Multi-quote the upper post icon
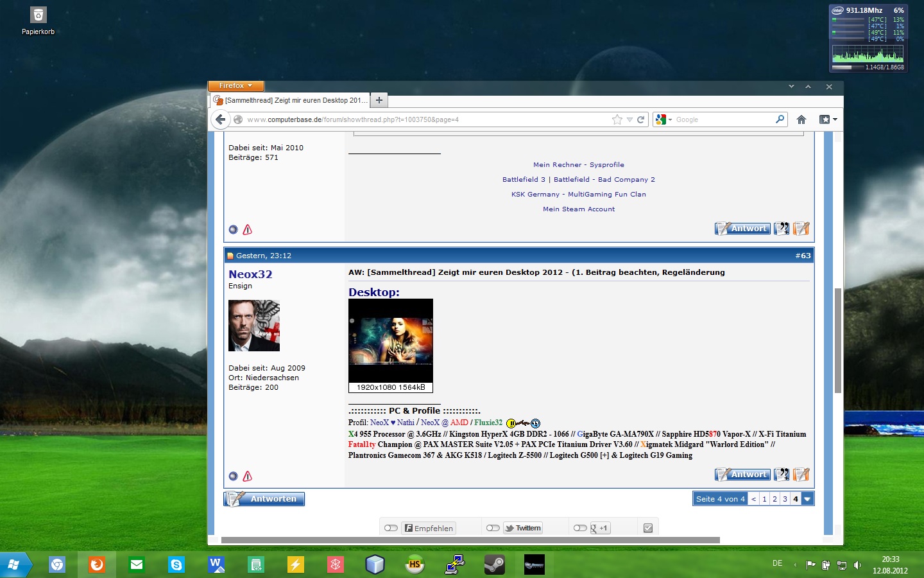The width and height of the screenshot is (924, 578). pos(782,228)
